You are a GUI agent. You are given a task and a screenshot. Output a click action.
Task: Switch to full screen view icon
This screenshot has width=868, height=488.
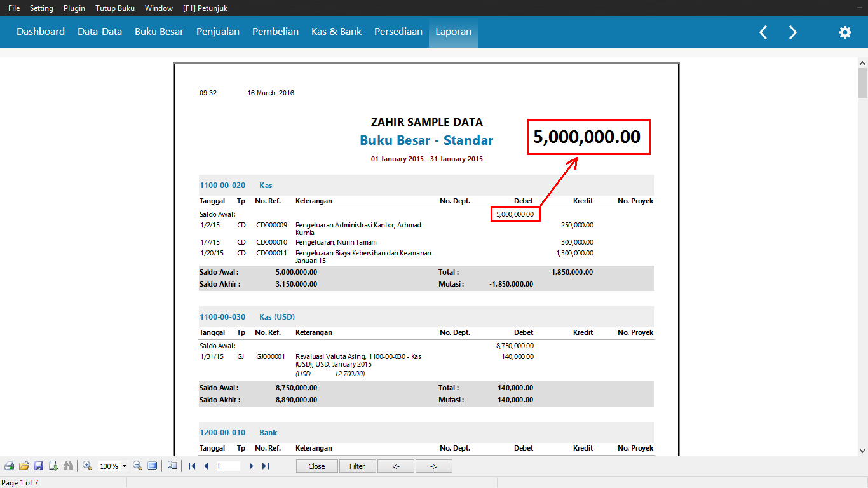click(x=152, y=466)
